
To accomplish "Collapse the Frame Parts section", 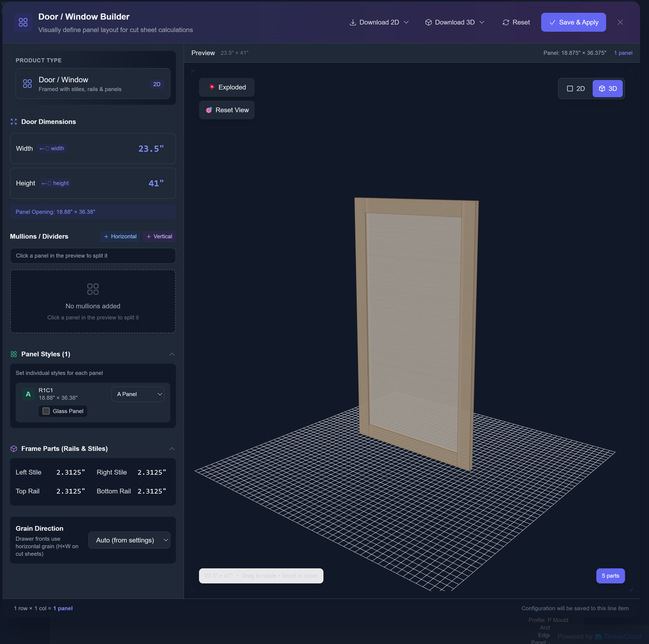I will (172, 449).
